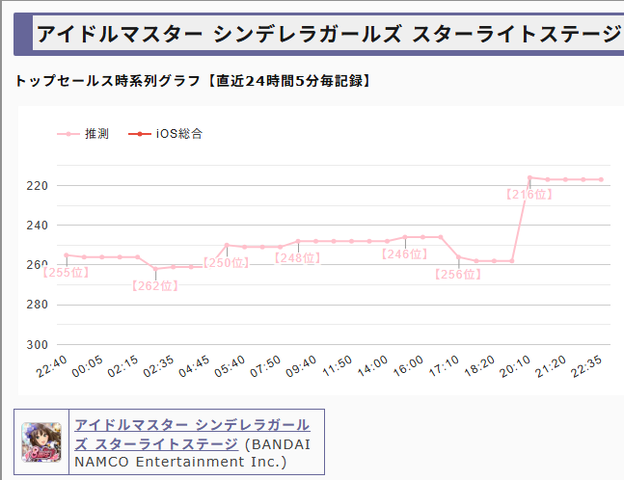The height and width of the screenshot is (480, 624).
Task: Click the 240 y-axis label
Action: pos(37,225)
